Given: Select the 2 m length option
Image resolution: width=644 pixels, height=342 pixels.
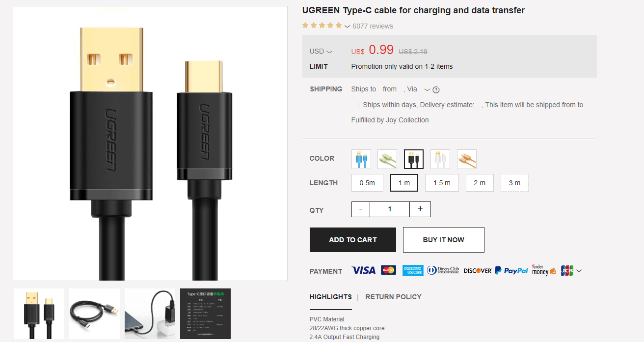Looking at the screenshot, I should (x=480, y=183).
